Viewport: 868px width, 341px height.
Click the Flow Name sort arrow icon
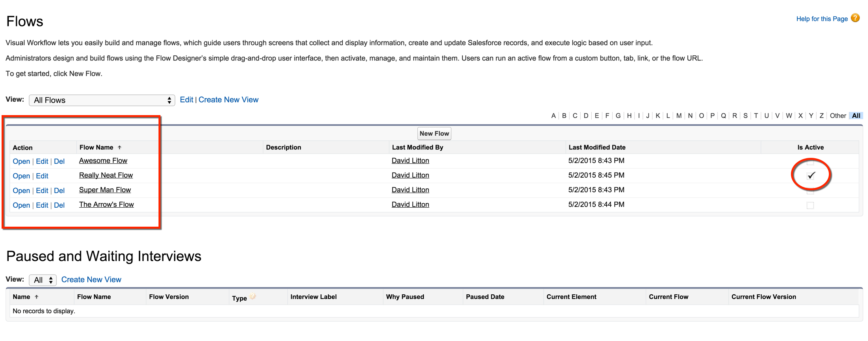(x=119, y=148)
